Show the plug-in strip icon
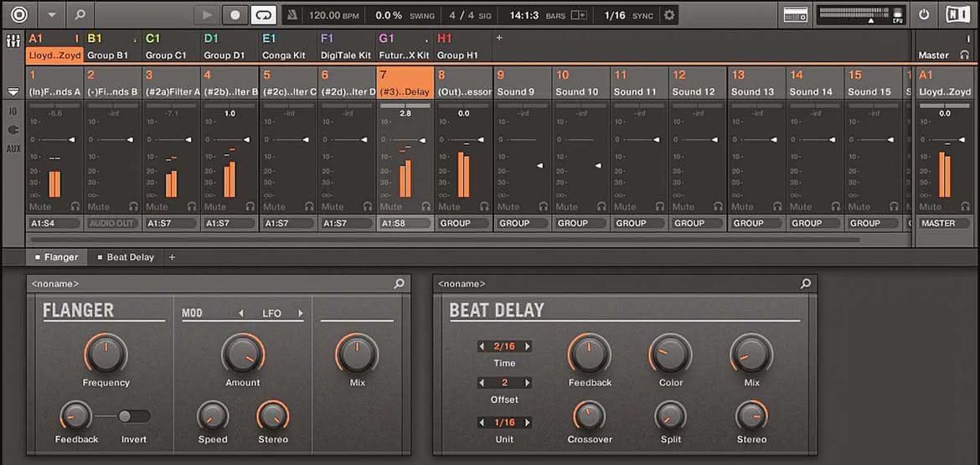Image resolution: width=980 pixels, height=465 pixels. tap(13, 131)
